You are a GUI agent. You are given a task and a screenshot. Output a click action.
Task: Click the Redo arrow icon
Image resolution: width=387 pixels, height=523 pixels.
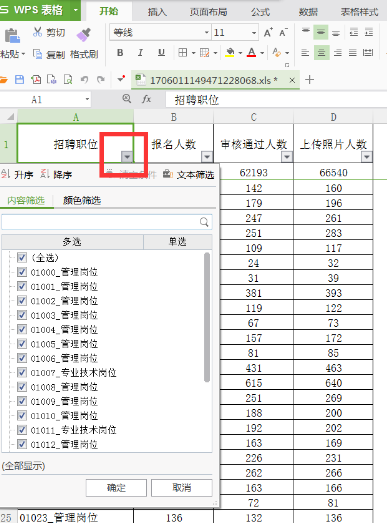tap(100, 80)
